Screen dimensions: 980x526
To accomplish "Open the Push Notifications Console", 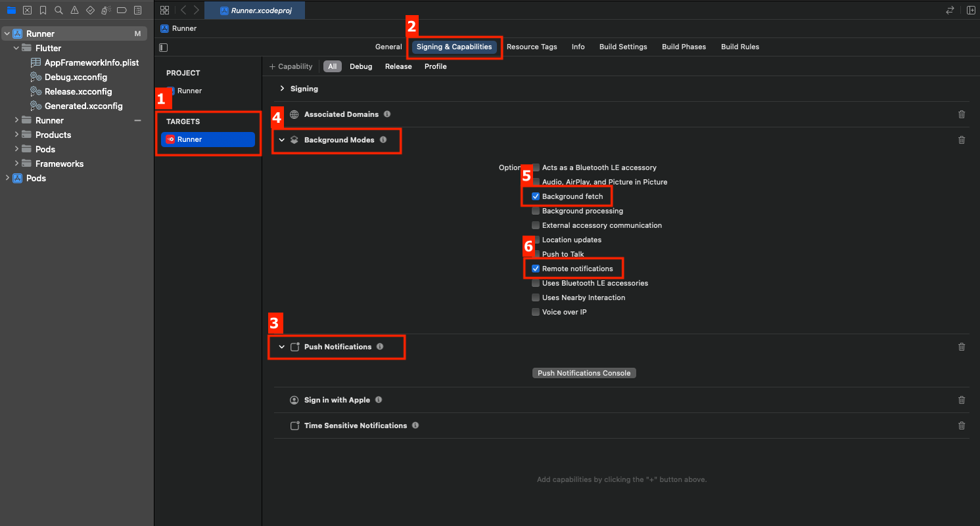I will coord(584,373).
